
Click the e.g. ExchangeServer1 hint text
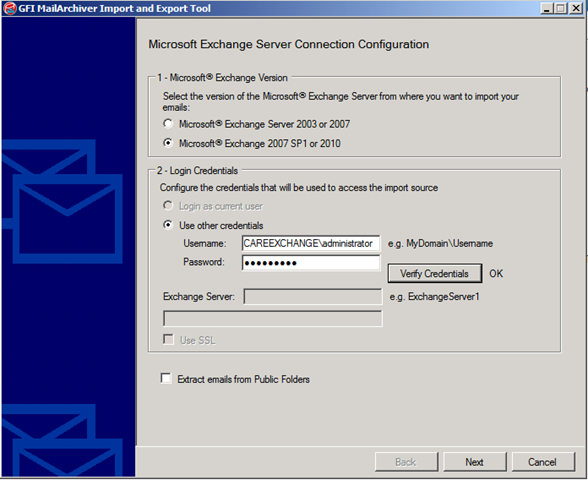click(435, 297)
